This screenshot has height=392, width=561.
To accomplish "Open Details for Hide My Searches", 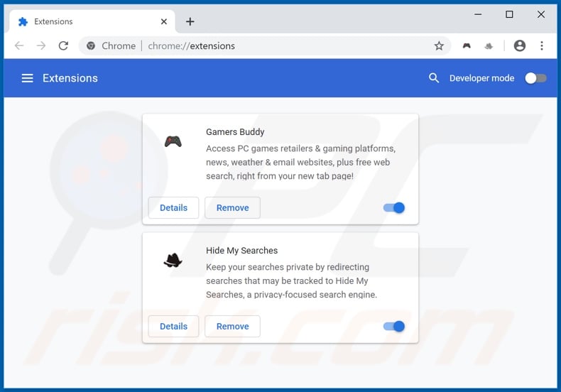I will point(173,326).
